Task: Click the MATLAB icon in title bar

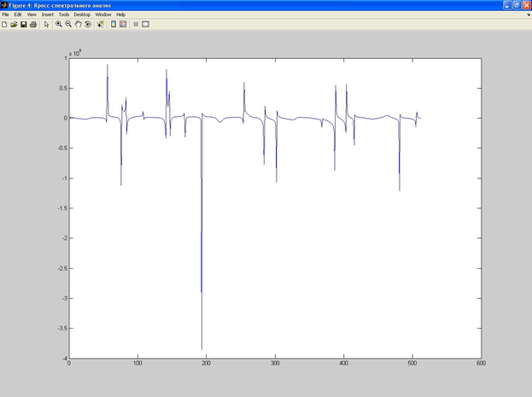Action: tap(4, 5)
